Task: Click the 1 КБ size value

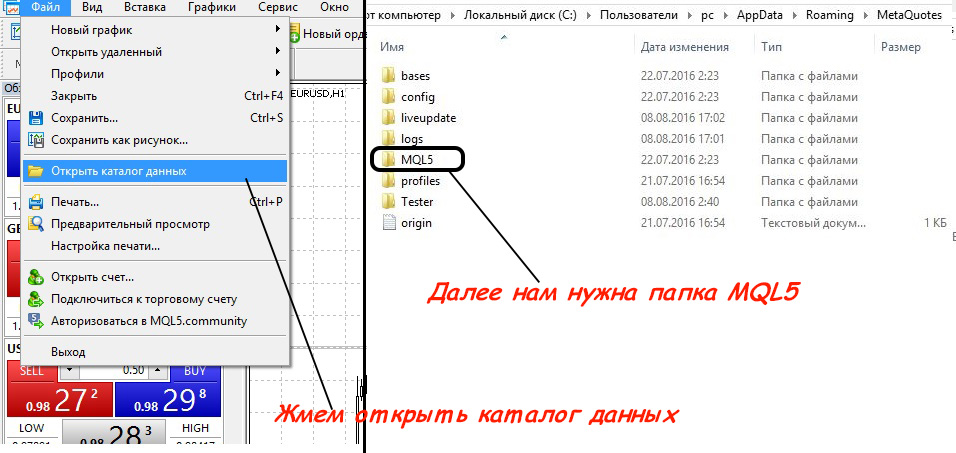Action: pos(935,223)
